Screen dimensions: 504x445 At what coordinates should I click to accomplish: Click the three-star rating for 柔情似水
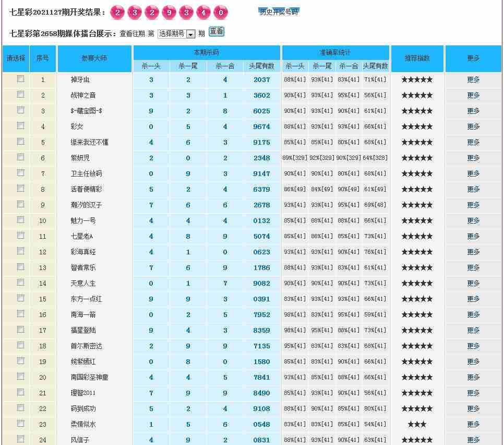pyautogui.click(x=416, y=425)
